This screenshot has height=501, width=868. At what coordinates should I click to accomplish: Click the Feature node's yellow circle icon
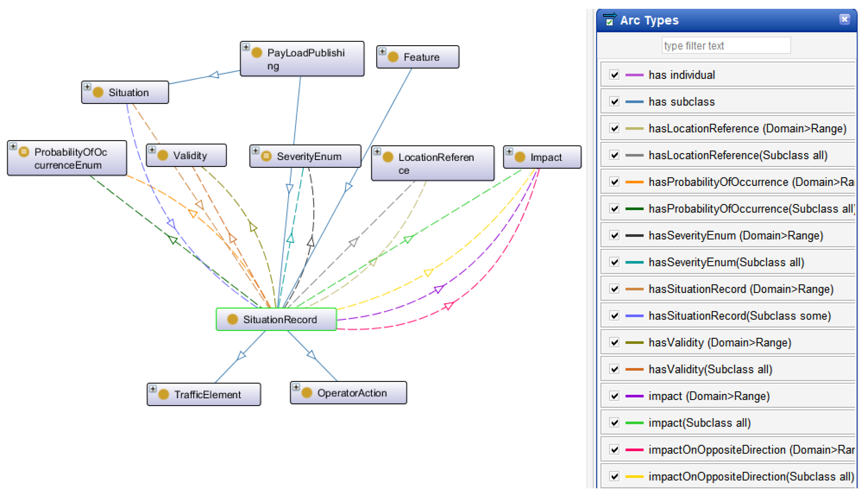[x=393, y=57]
